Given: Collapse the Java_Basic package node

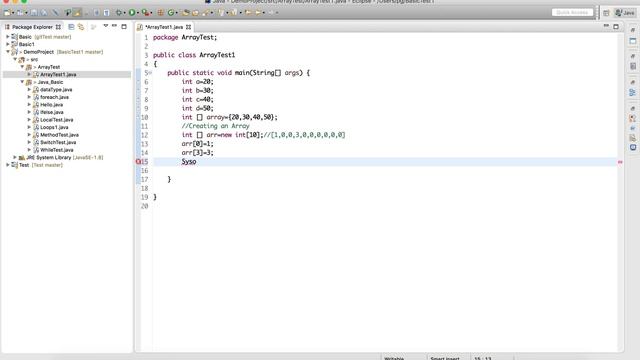Looking at the screenshot, I should [x=22, y=82].
